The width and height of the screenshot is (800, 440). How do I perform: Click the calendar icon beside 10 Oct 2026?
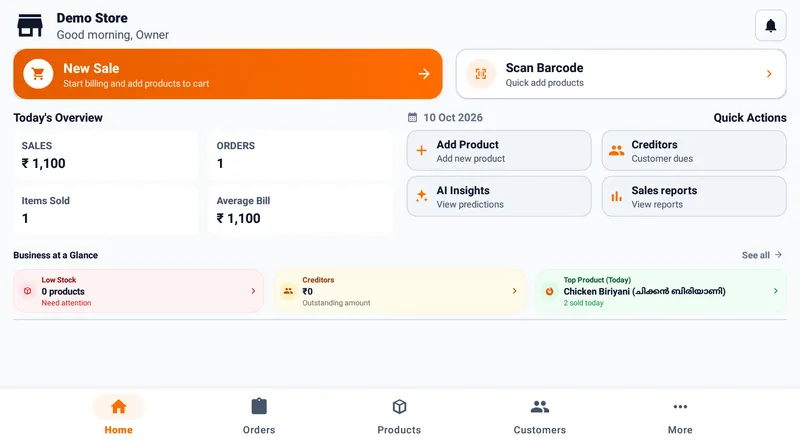click(x=412, y=117)
